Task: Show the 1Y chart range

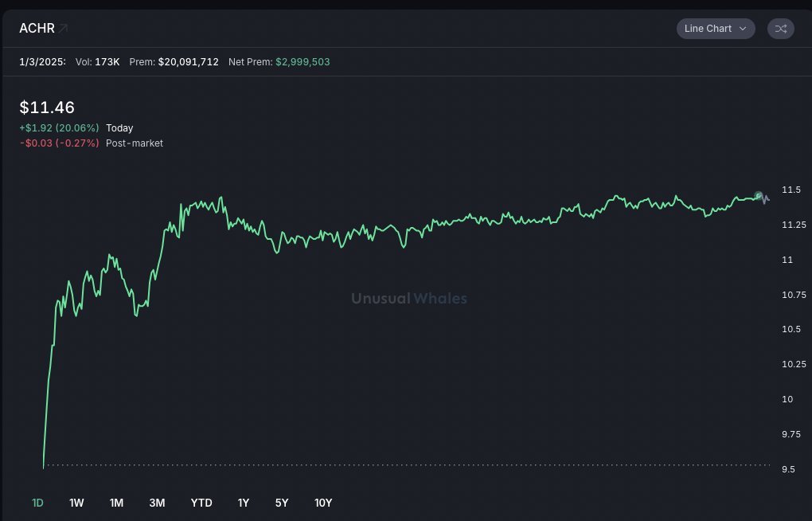Action: (x=244, y=503)
